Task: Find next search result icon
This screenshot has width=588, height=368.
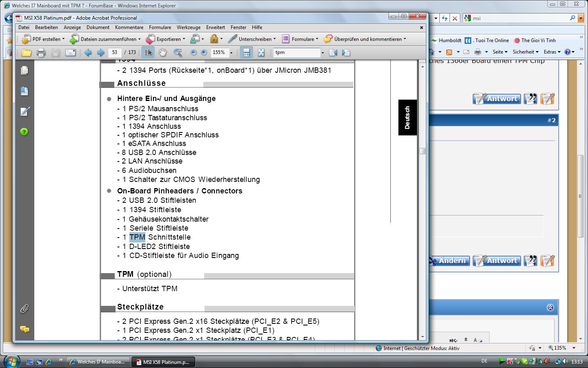Action: [346, 52]
